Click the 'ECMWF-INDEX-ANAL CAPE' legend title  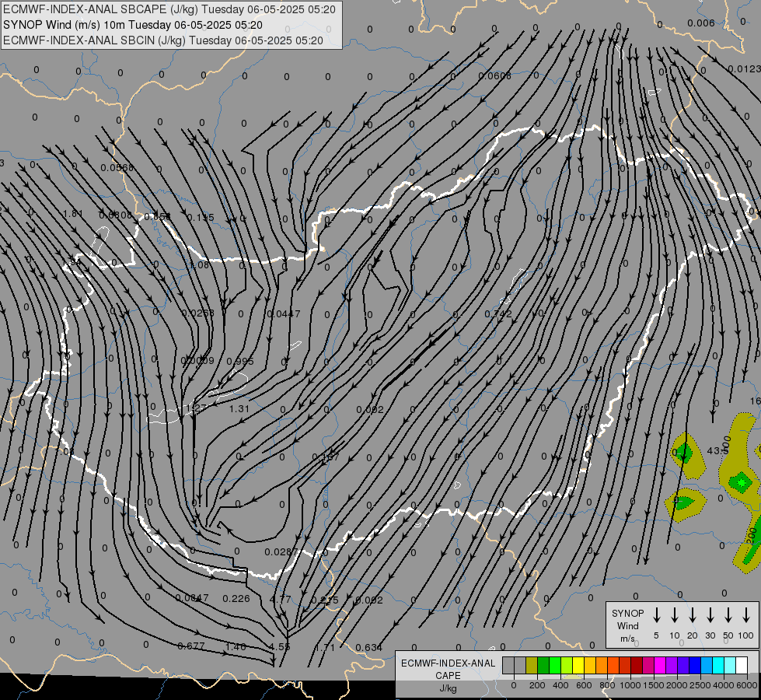click(x=448, y=670)
